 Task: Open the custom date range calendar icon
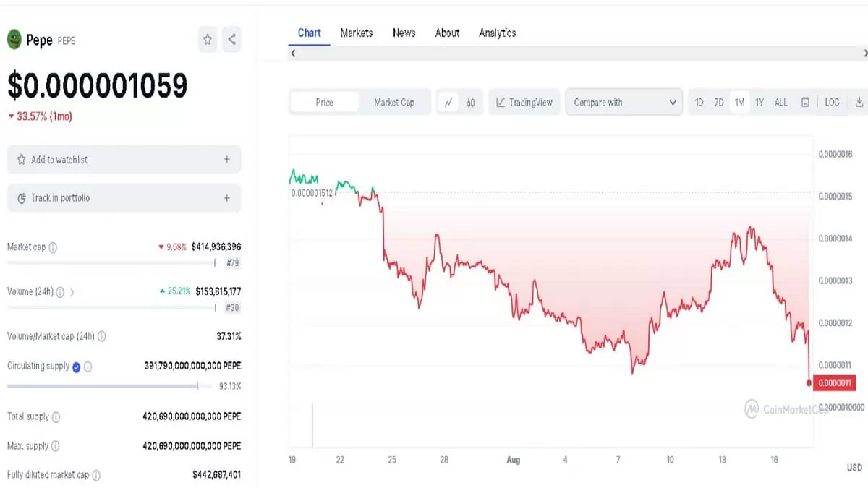pos(805,102)
